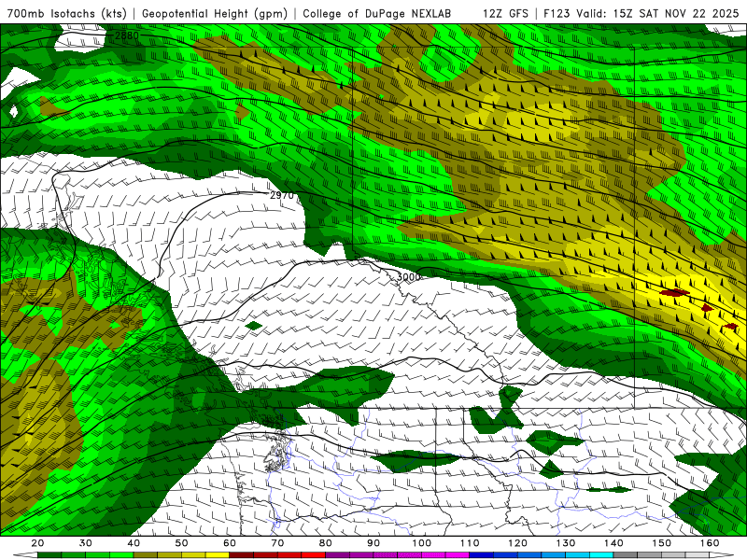Click the '700mb Isotachs (kts)' title text
The width and height of the screenshot is (747, 560).
[x=66, y=13]
